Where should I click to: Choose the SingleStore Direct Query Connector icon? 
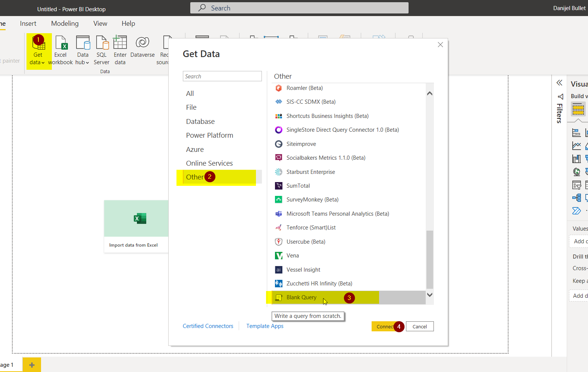click(x=279, y=130)
